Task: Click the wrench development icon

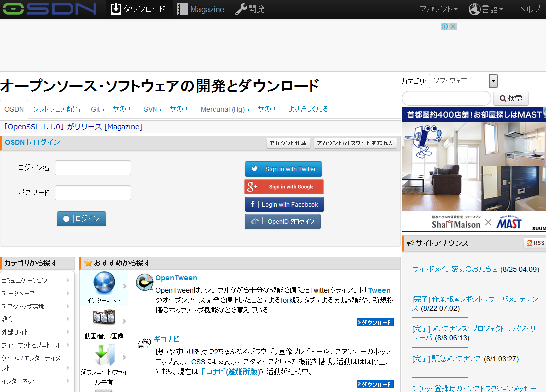Action: click(x=241, y=9)
